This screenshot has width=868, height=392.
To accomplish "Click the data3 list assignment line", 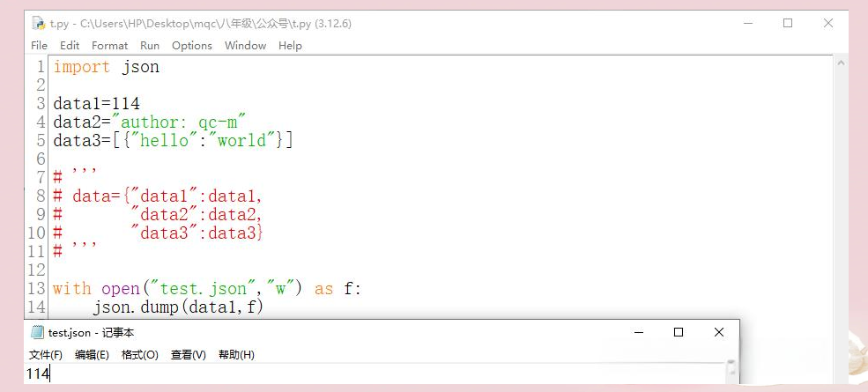I will pyautogui.click(x=173, y=140).
